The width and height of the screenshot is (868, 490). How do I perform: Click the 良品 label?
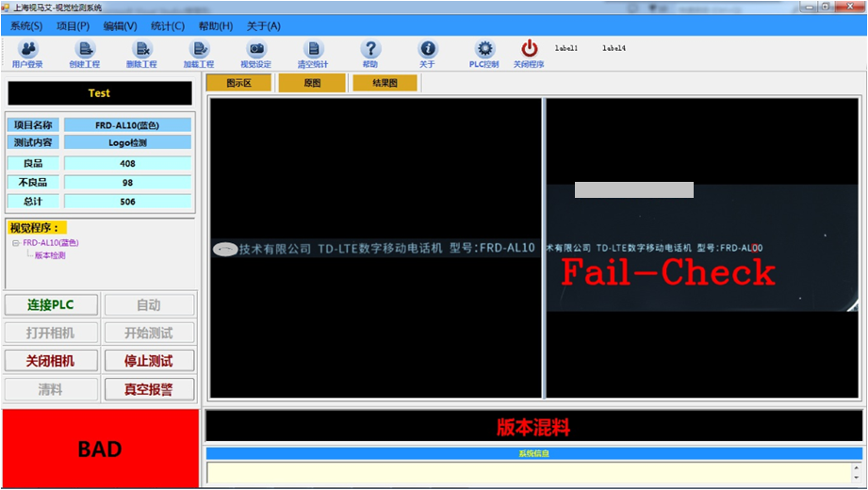pos(33,163)
